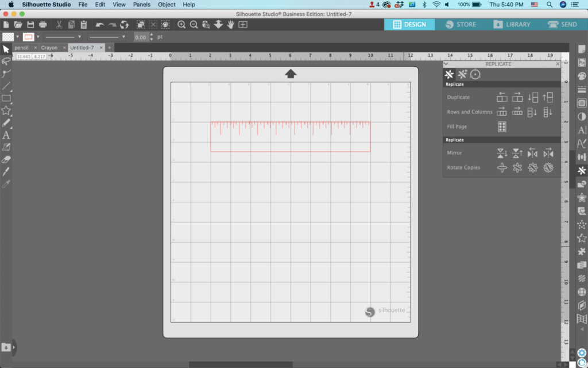Open the File menu

(83, 5)
